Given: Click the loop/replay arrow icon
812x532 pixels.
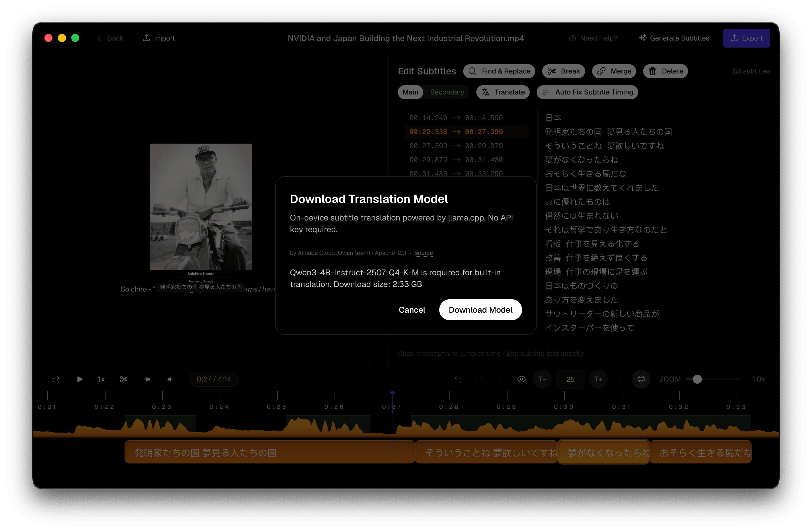Looking at the screenshot, I should pos(56,379).
